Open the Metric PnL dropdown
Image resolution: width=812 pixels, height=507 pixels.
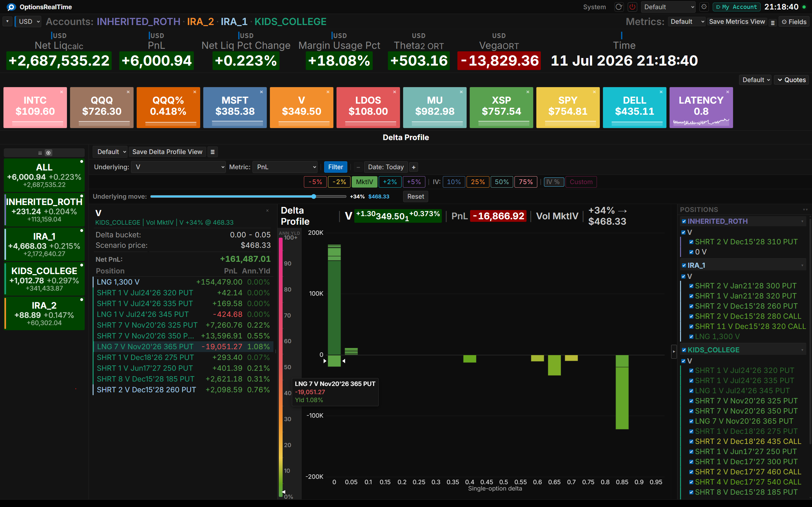point(285,167)
